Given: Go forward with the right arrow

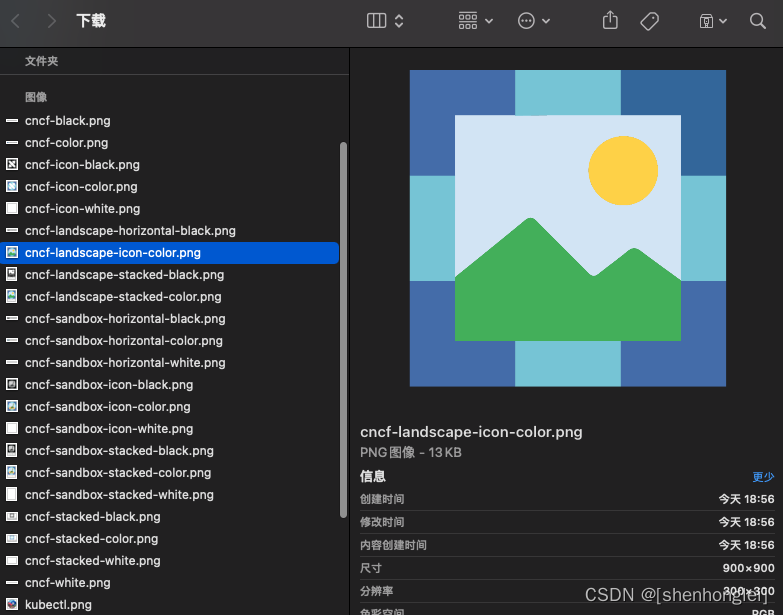Looking at the screenshot, I should pyautogui.click(x=51, y=21).
